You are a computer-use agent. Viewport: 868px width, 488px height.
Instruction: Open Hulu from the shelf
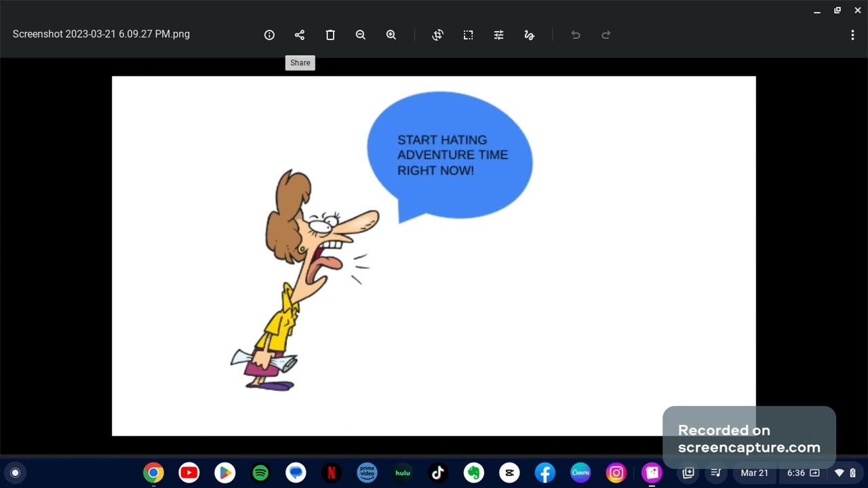tap(403, 473)
